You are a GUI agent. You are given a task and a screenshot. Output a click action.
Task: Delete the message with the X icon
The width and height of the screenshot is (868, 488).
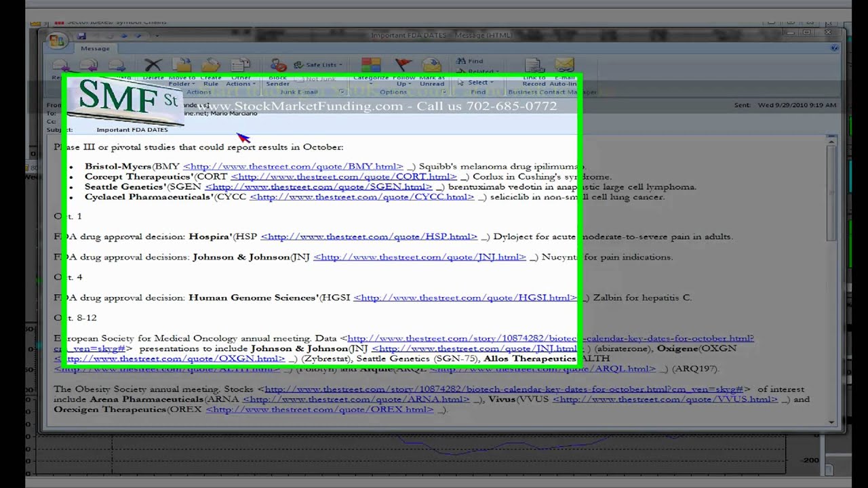(x=153, y=65)
